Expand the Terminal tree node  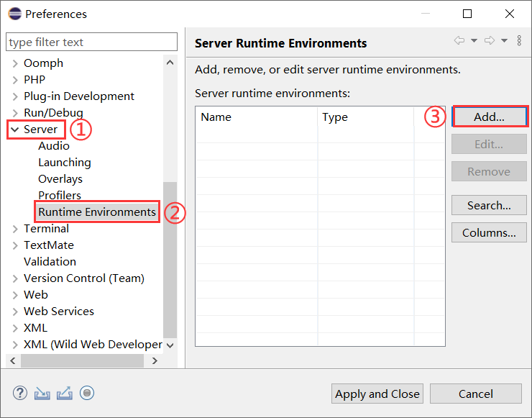point(15,229)
